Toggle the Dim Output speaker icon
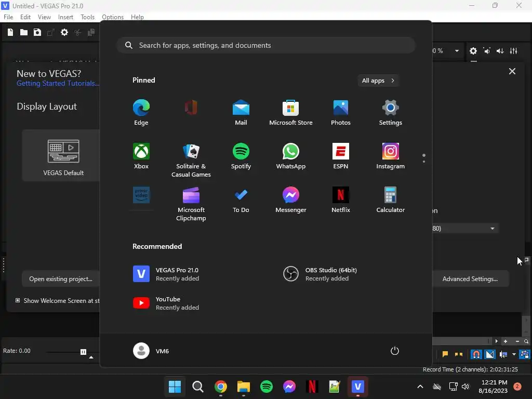Screen dimensions: 532x399 point(500,51)
